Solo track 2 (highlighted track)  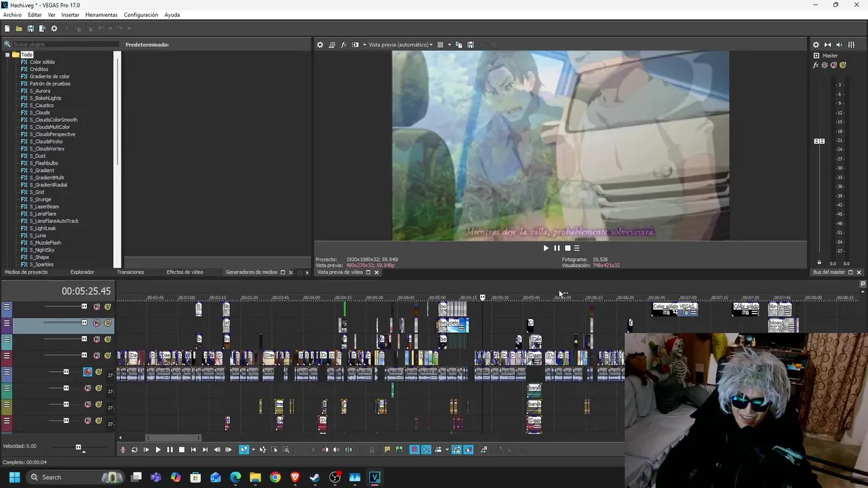(x=108, y=323)
